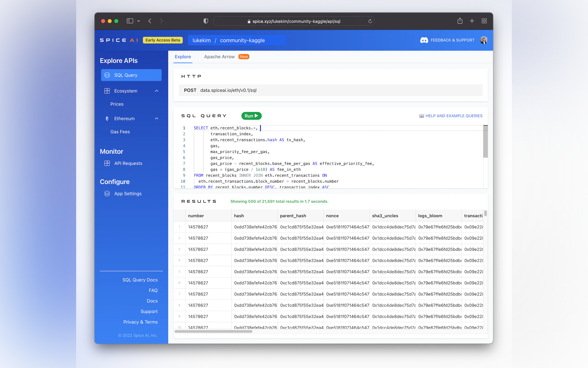The height and width of the screenshot is (368, 588).
Task: Click the privacy shield icon
Action: pos(206,21)
